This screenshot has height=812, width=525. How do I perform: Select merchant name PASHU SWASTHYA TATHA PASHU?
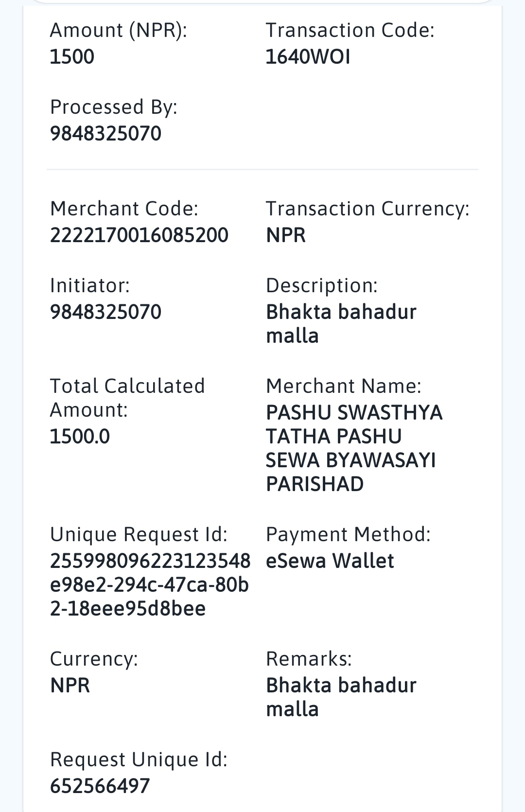tap(354, 424)
